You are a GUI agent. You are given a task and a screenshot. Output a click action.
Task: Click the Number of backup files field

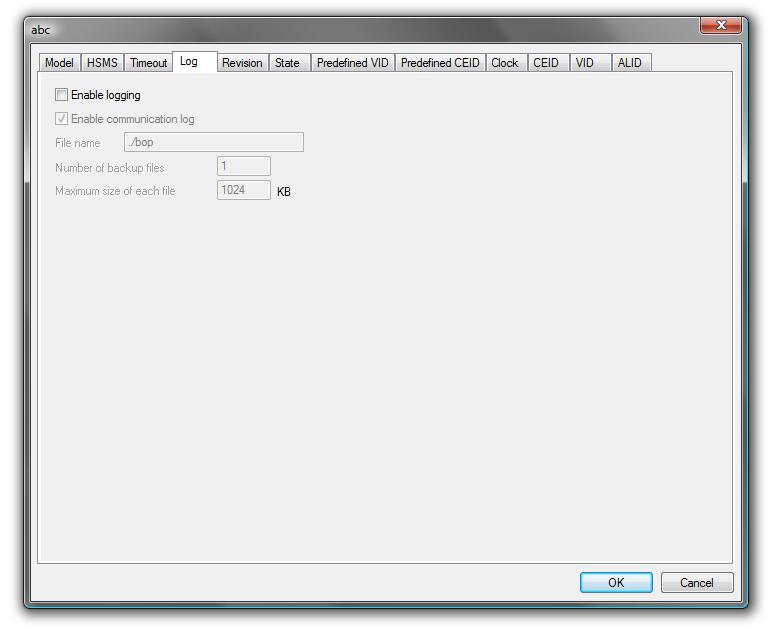tap(243, 167)
